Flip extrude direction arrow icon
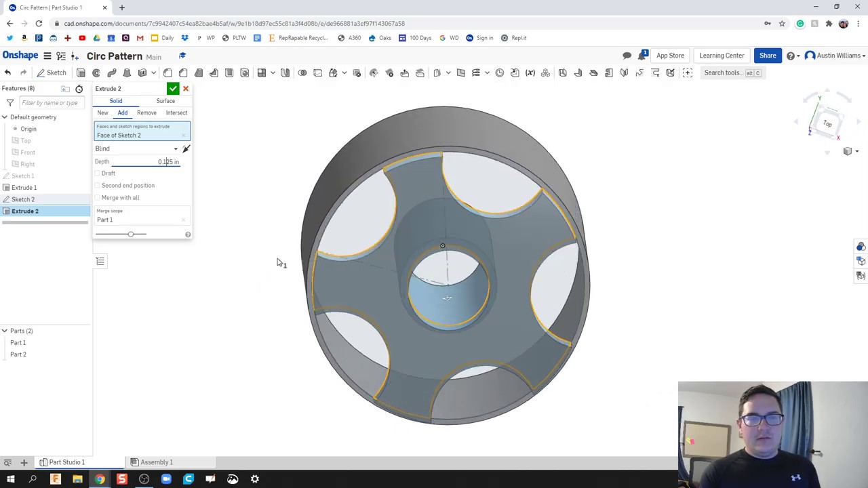 186,148
